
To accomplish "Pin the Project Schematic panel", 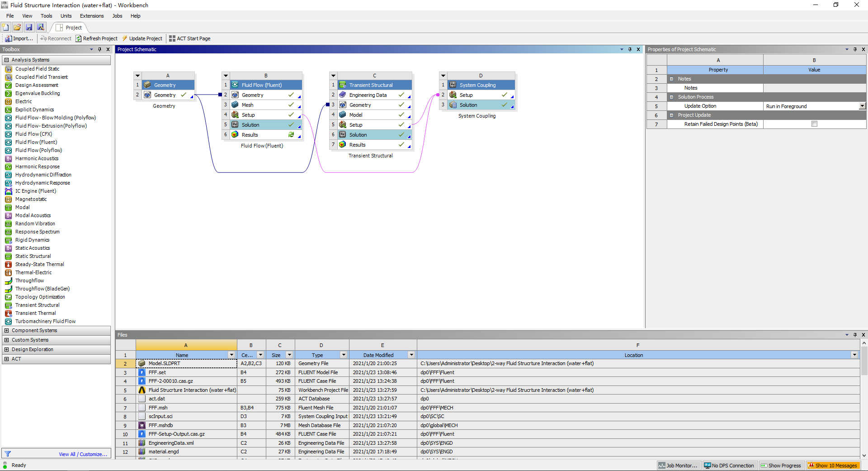I will click(630, 49).
